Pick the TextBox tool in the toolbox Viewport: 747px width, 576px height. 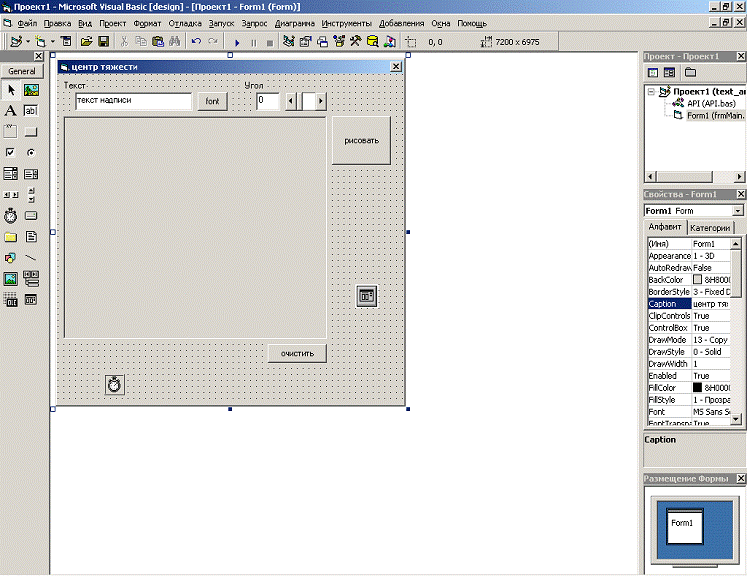point(31,111)
